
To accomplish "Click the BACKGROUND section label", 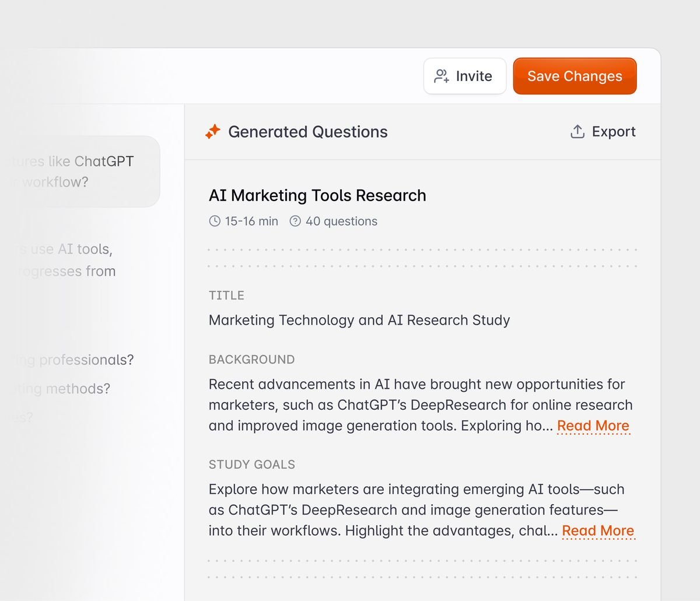I will coord(251,360).
